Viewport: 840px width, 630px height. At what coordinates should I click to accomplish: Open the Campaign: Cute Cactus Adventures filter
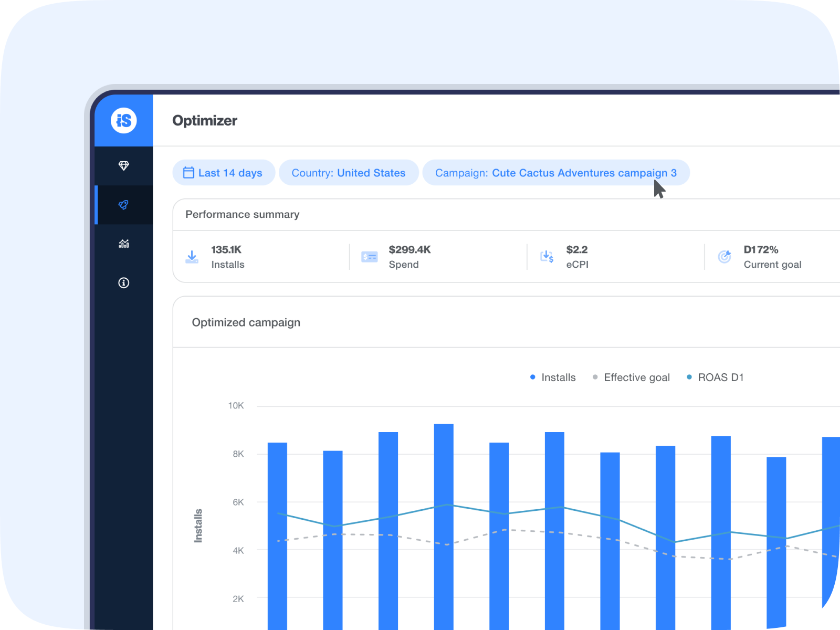(x=555, y=173)
